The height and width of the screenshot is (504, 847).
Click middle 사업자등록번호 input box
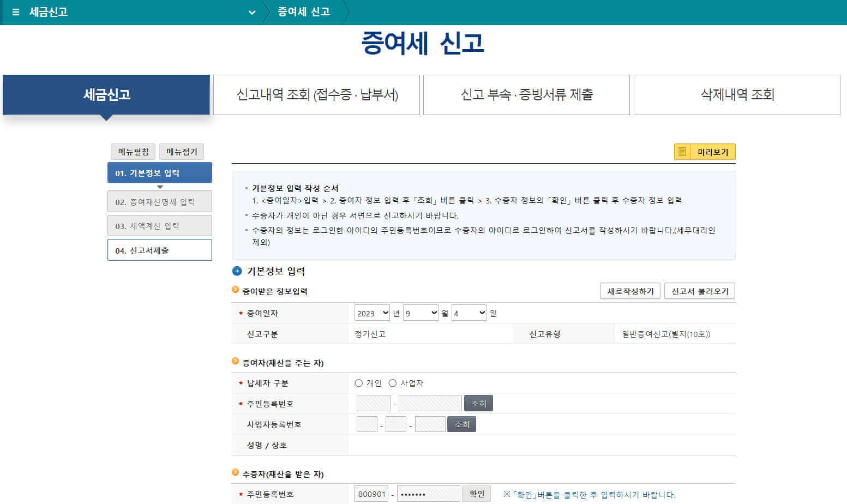(396, 424)
